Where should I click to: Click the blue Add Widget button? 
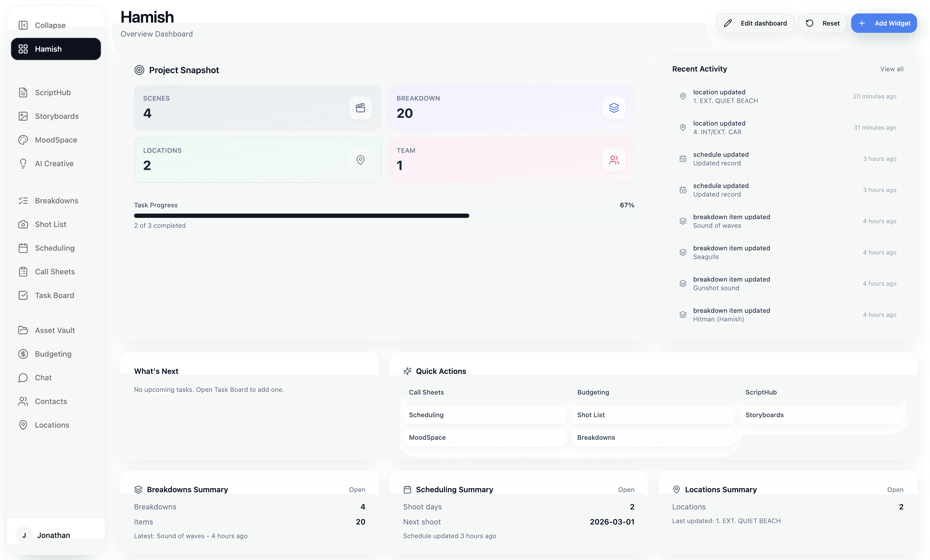pos(883,23)
